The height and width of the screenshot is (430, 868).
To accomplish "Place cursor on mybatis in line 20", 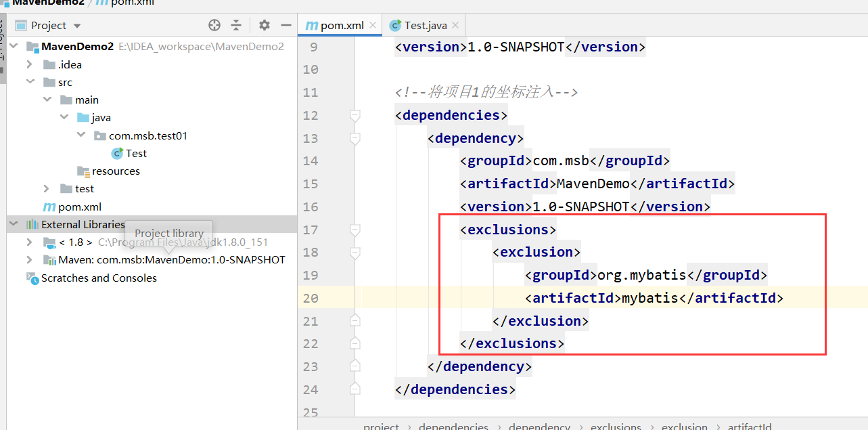I will pyautogui.click(x=650, y=298).
